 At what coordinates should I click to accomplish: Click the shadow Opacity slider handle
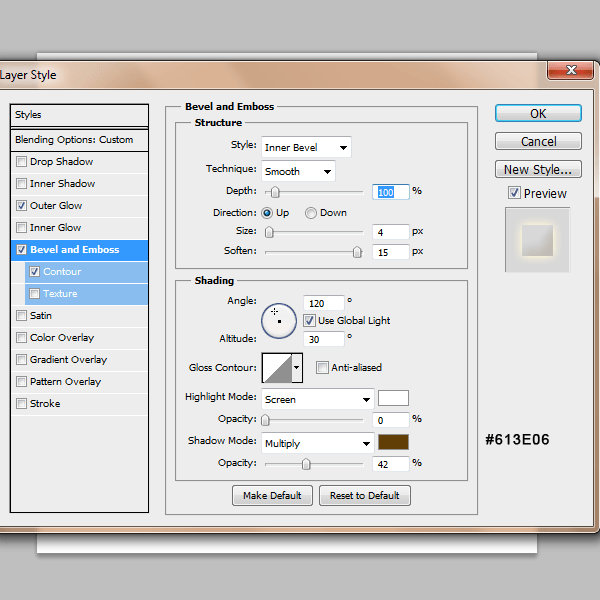[306, 464]
